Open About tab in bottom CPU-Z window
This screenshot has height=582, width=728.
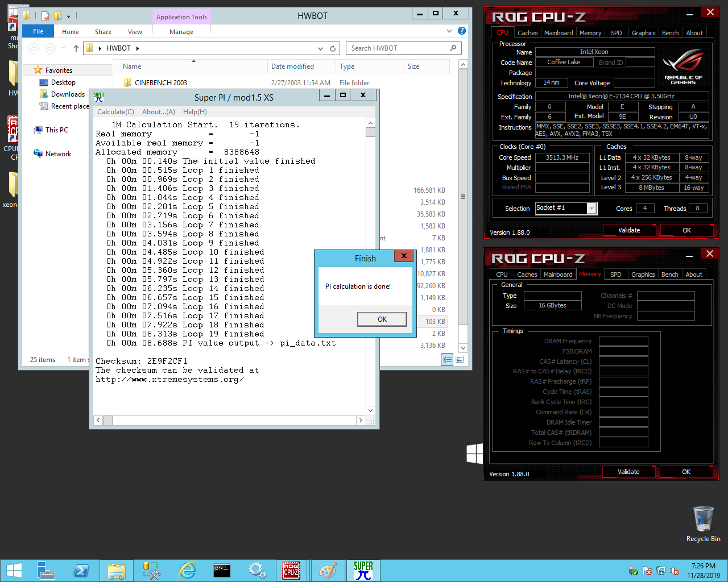(694, 275)
